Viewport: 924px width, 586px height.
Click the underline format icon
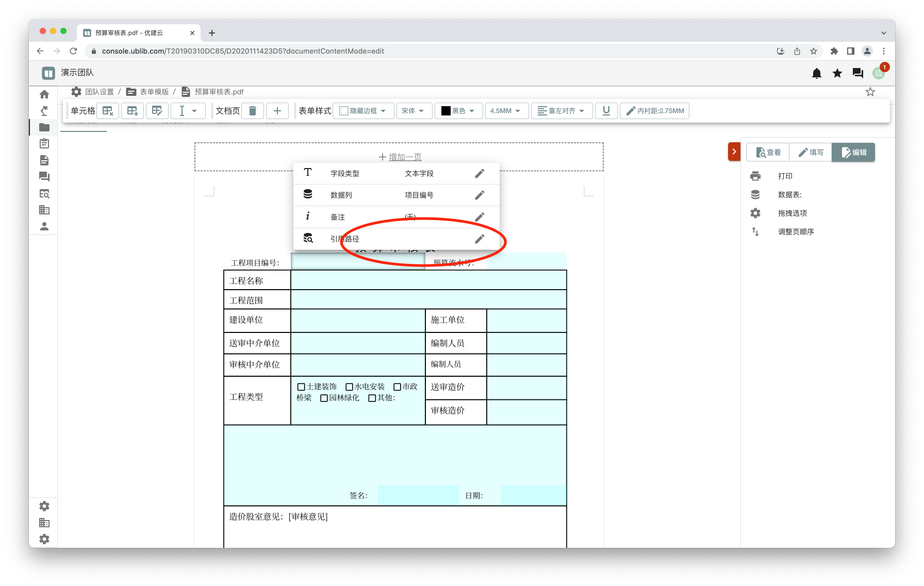coord(606,111)
